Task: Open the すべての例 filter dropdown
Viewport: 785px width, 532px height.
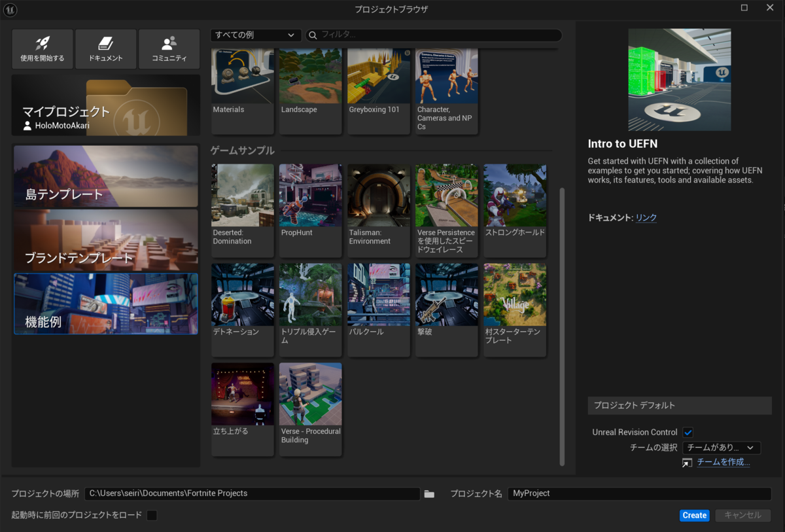Action: pyautogui.click(x=256, y=35)
